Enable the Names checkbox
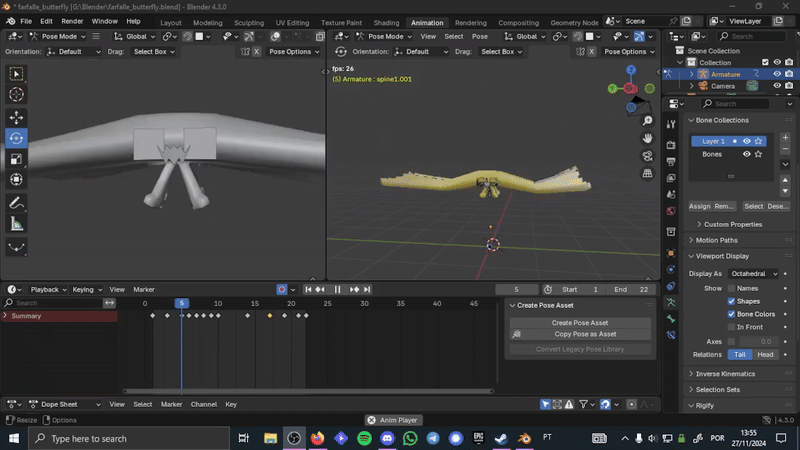Viewport: 800px width, 450px height. [731, 288]
